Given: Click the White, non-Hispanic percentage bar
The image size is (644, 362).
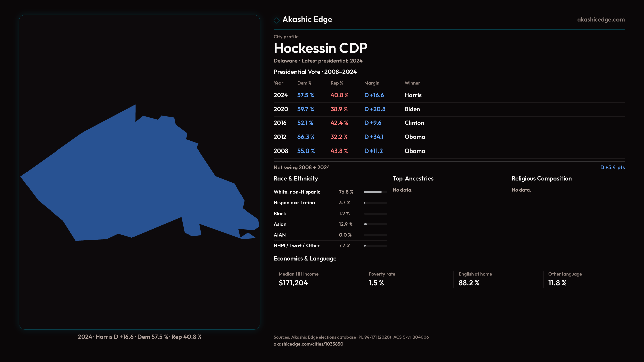Looking at the screenshot, I should [x=375, y=192].
